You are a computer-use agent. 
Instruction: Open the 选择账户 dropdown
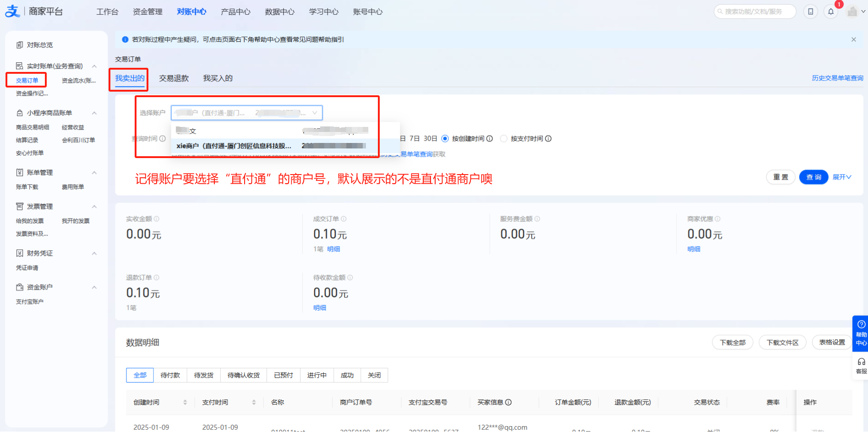(x=246, y=113)
